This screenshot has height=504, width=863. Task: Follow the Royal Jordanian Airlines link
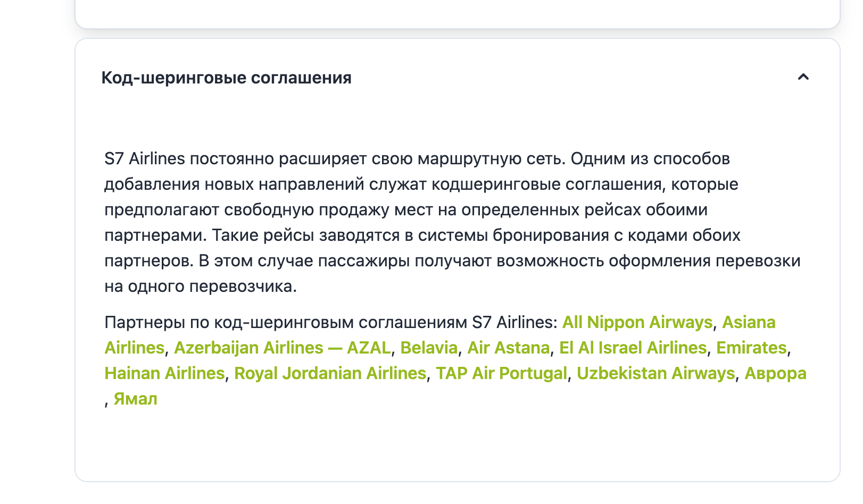point(330,373)
